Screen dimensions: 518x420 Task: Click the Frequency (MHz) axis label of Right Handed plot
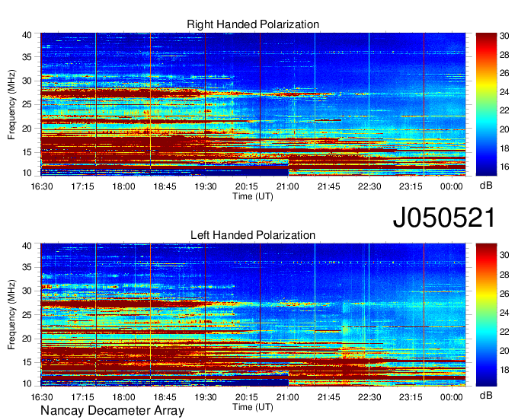[11, 104]
